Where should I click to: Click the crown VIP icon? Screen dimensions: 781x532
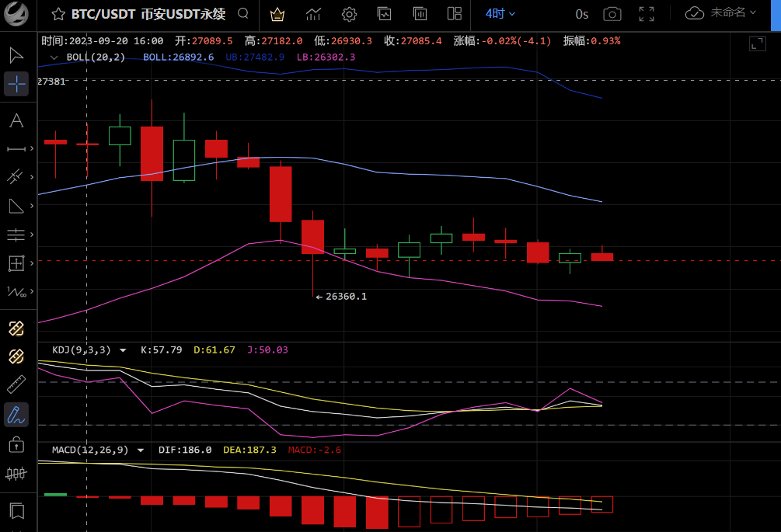(x=277, y=15)
